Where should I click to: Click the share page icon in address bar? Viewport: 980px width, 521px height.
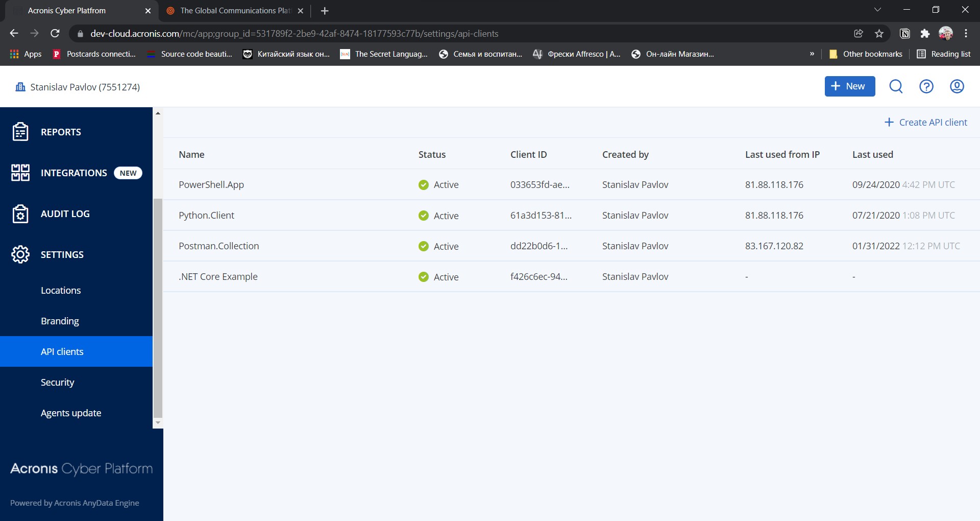[x=859, y=33]
